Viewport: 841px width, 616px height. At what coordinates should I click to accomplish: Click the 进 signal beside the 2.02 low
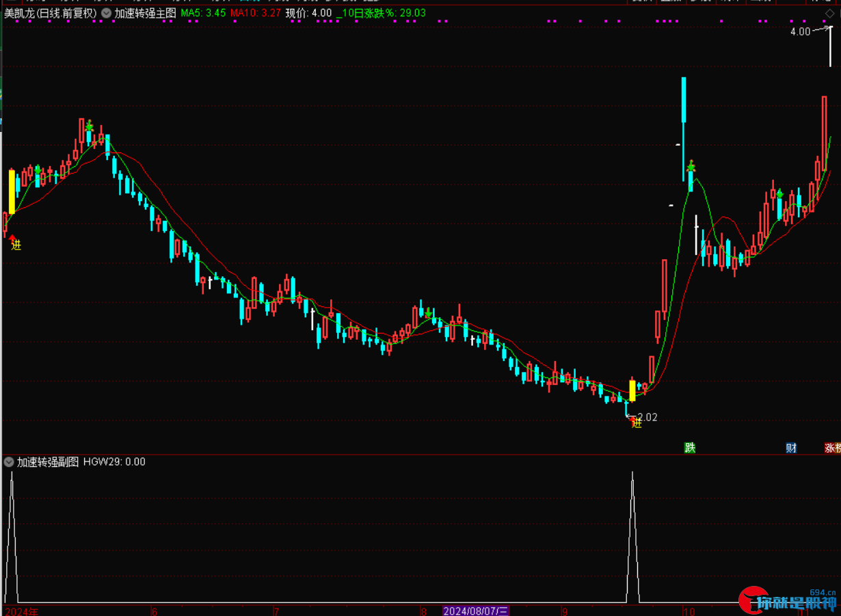(x=637, y=423)
